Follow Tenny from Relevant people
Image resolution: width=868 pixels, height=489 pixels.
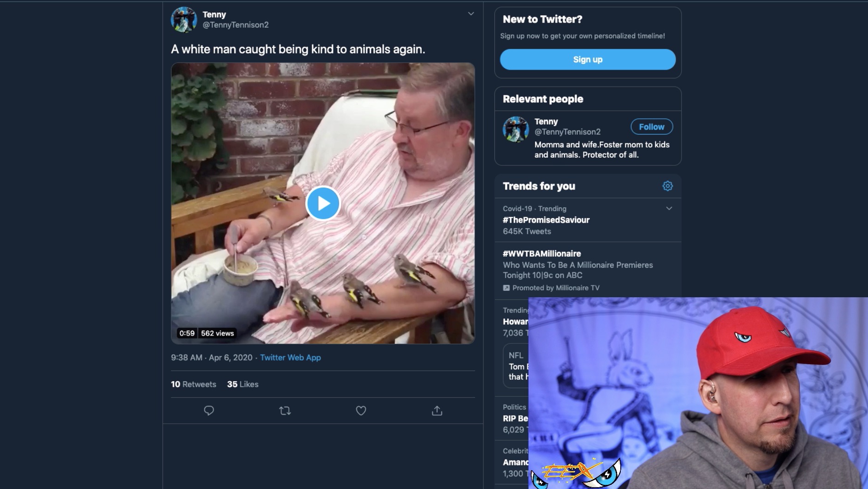[x=651, y=127]
